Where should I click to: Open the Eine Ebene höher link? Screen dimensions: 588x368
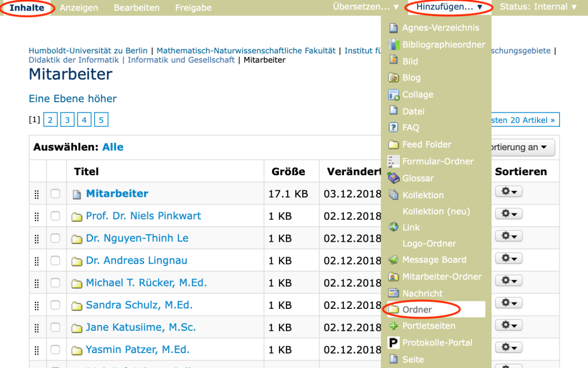(73, 99)
